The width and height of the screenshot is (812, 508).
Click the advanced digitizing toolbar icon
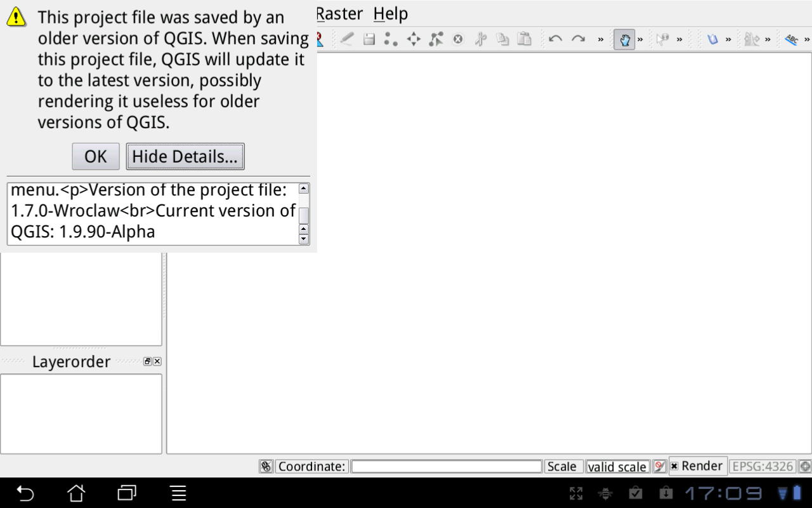pos(752,39)
